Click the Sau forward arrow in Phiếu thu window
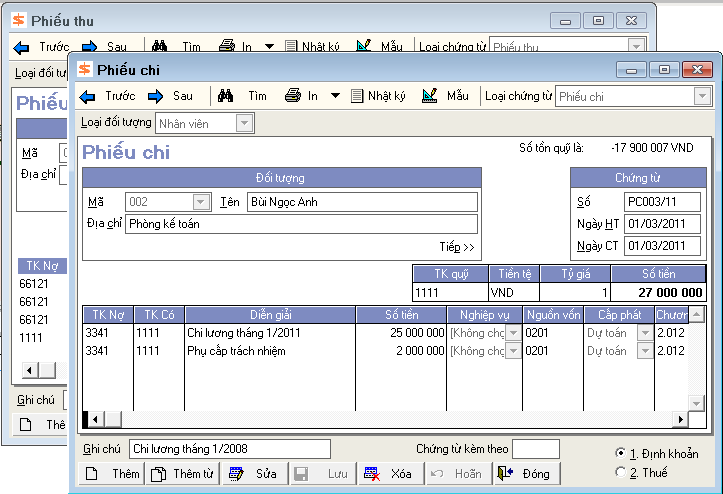This screenshot has width=723, height=494. pyautogui.click(x=89, y=47)
